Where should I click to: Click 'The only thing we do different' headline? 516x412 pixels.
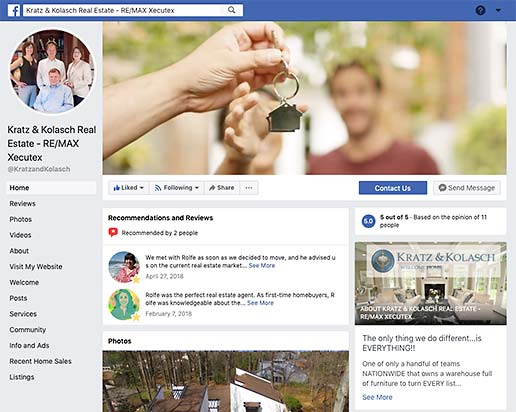(x=422, y=343)
